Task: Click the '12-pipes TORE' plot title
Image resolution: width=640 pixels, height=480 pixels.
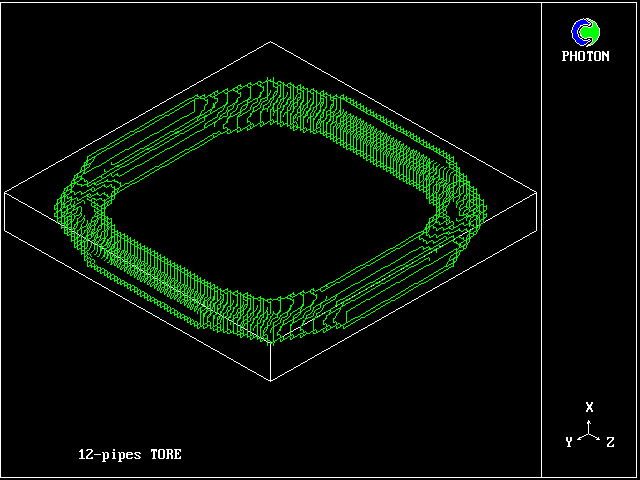Action: tap(130, 455)
